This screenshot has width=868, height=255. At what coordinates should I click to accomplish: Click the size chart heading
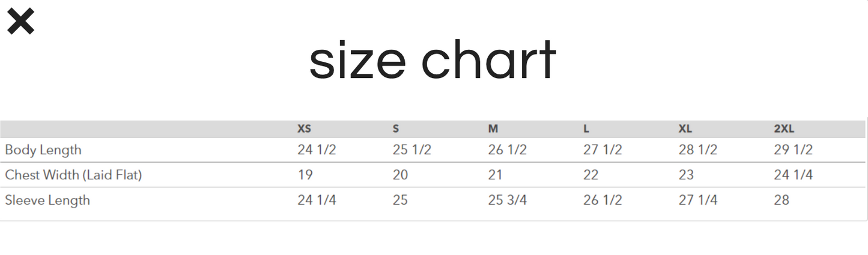[x=432, y=61]
